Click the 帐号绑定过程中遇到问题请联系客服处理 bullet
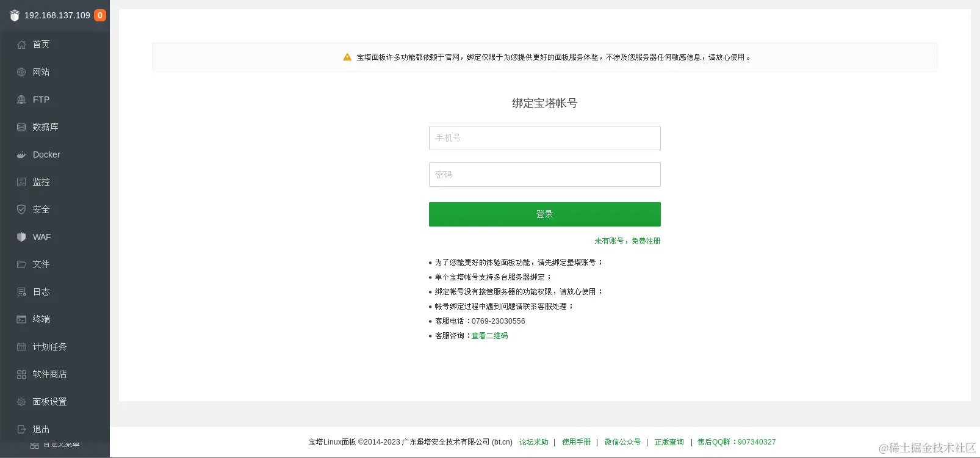980x458 pixels. coord(504,307)
